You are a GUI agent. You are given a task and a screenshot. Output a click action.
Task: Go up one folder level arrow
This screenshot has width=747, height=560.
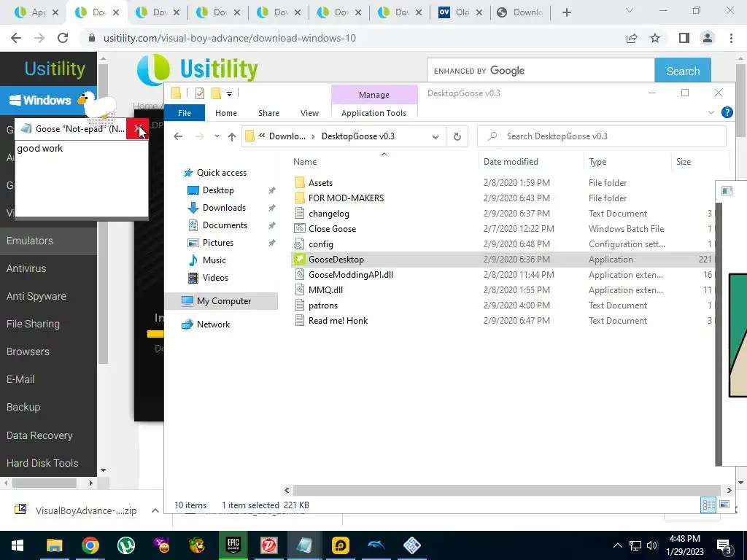(x=231, y=136)
